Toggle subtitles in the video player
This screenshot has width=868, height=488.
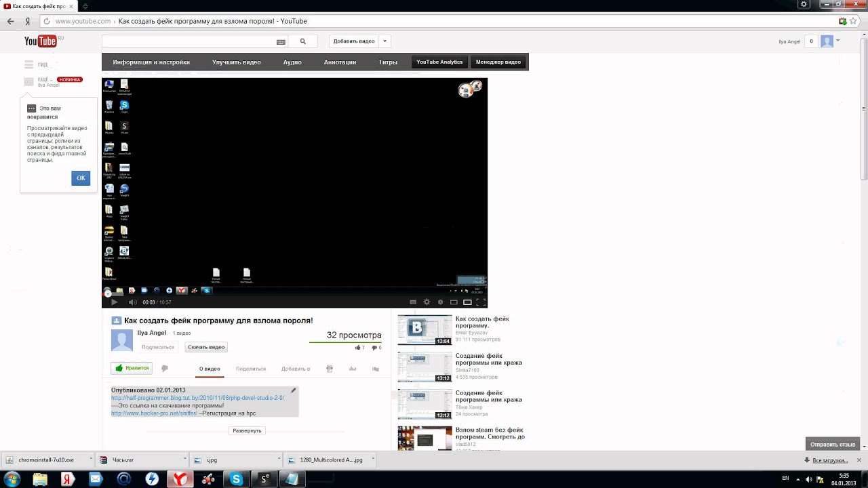413,302
